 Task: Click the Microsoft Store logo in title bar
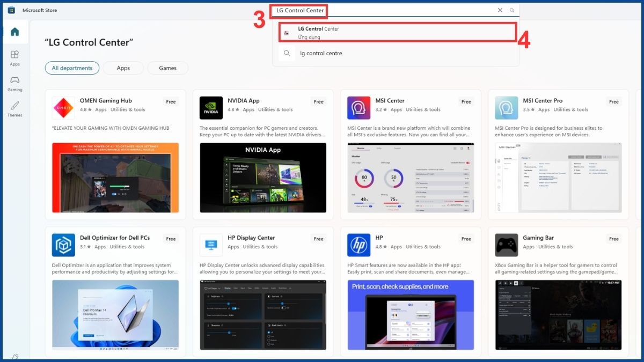(11, 10)
